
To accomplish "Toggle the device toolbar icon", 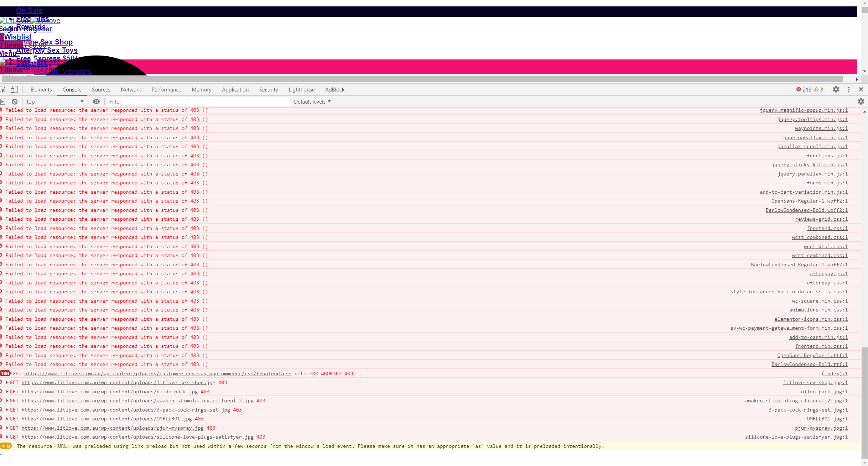I will (14, 90).
